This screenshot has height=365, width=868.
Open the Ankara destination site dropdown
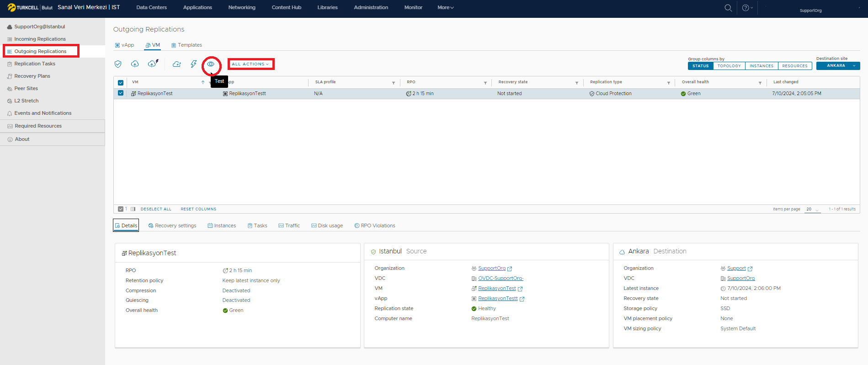pyautogui.click(x=838, y=66)
